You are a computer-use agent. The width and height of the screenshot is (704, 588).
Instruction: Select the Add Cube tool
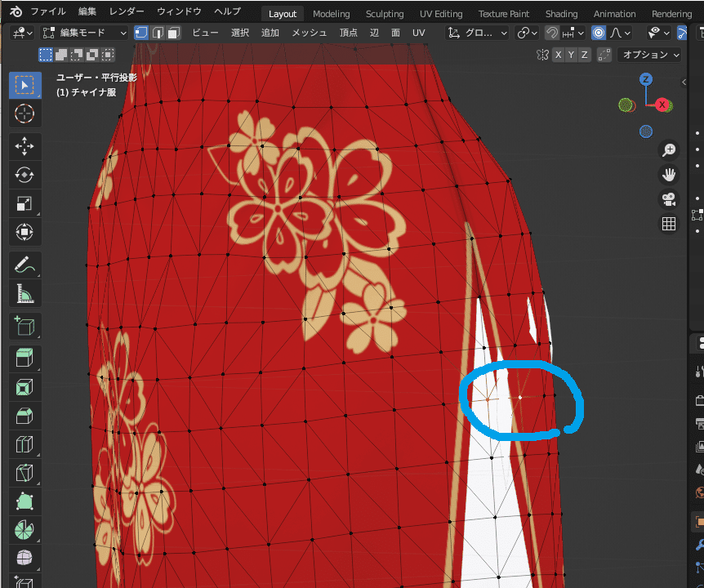point(25,327)
